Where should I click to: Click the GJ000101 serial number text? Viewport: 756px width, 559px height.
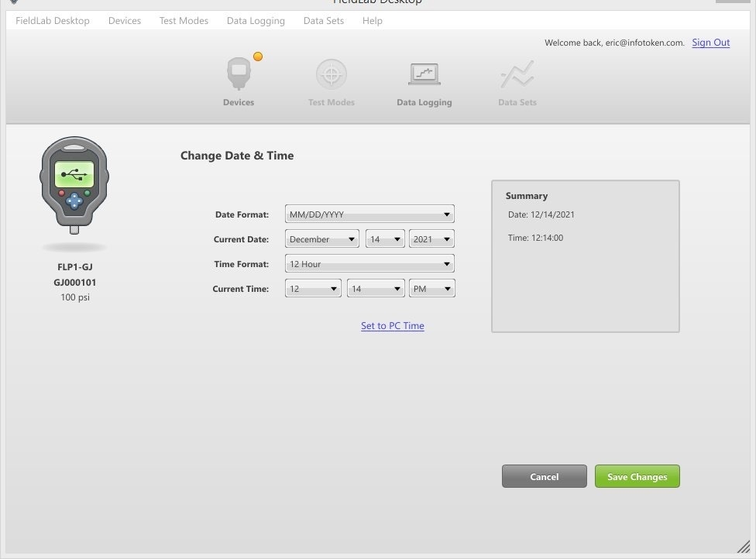74,283
